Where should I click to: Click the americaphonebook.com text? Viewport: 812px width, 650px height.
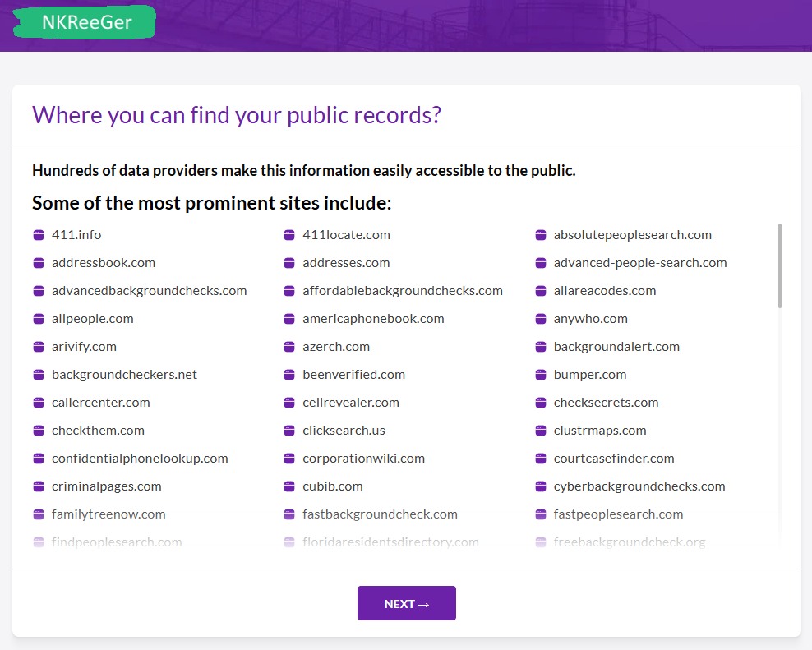(x=373, y=319)
